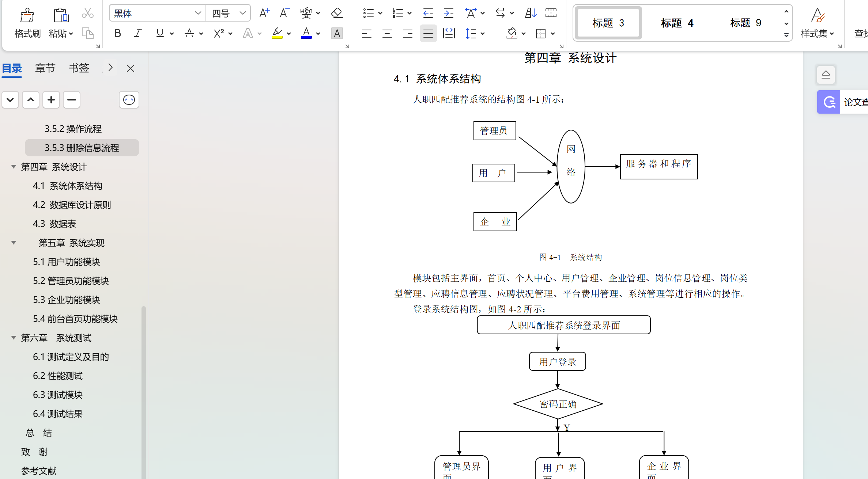Apply the 标题 4 style
Screen dimensions: 868x479
coord(677,23)
